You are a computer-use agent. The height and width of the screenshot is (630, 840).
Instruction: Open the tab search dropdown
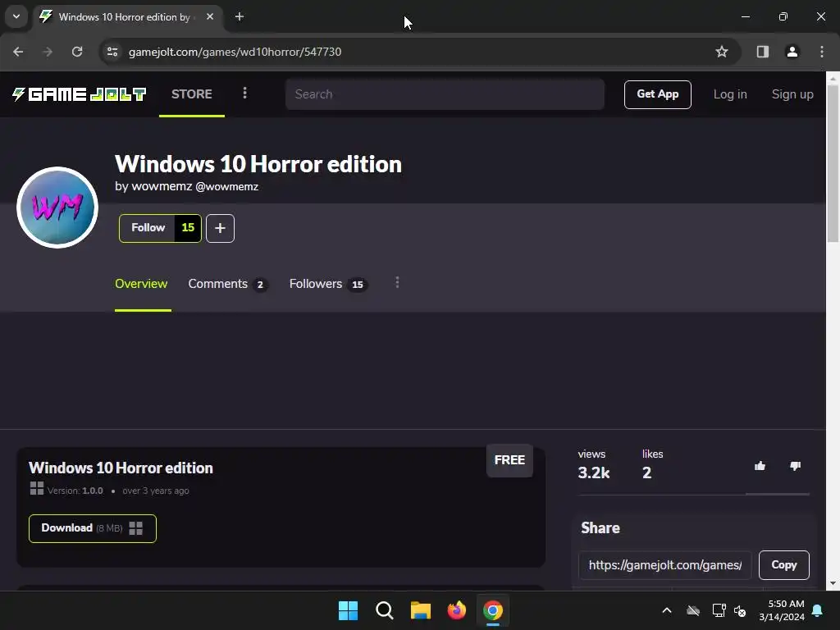[16, 16]
